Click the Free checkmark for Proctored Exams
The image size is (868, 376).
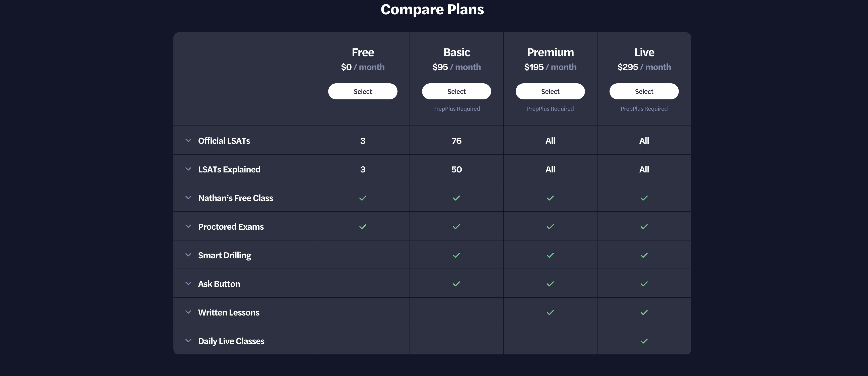point(363,227)
